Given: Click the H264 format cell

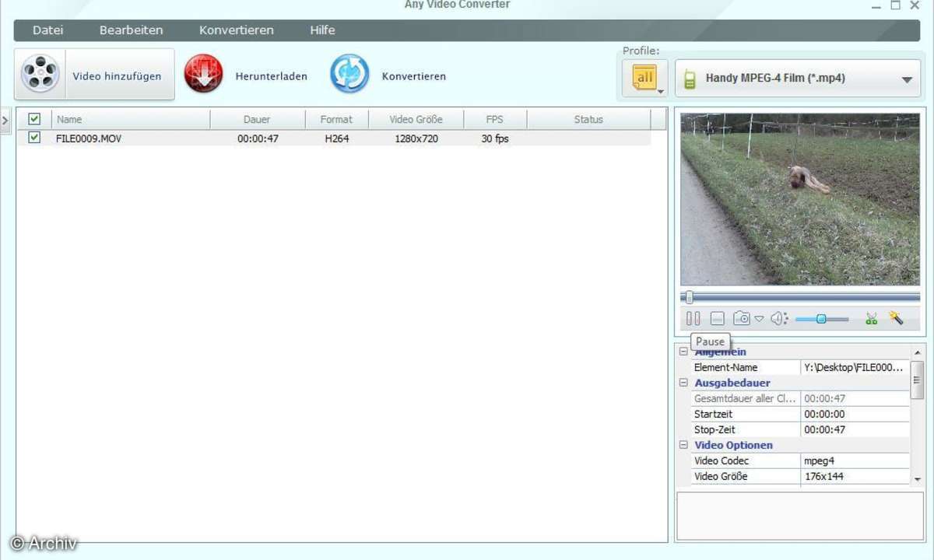Looking at the screenshot, I should (336, 138).
